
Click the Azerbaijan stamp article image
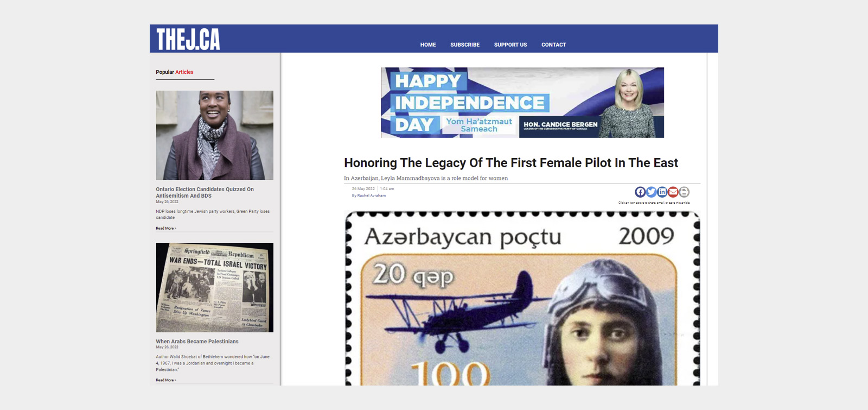[x=522, y=299]
